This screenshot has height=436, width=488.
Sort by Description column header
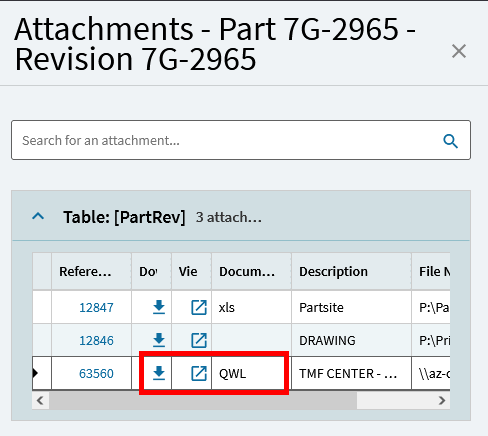click(351, 271)
